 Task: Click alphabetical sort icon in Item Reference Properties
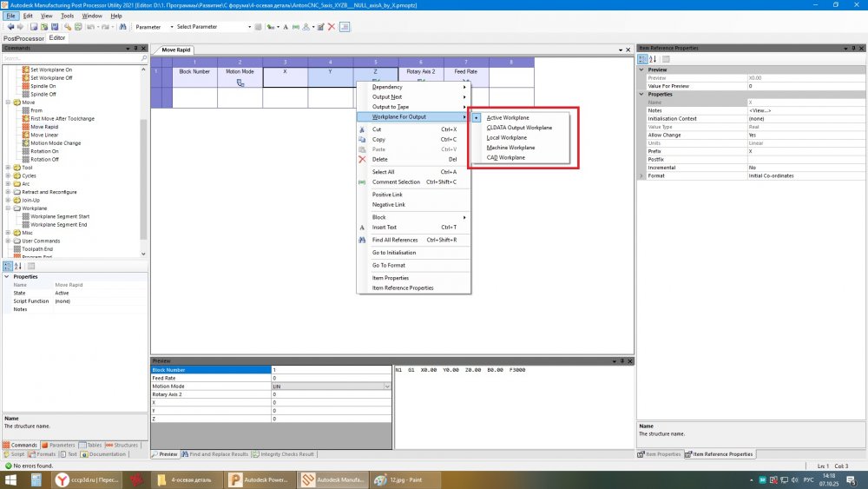[x=653, y=59]
